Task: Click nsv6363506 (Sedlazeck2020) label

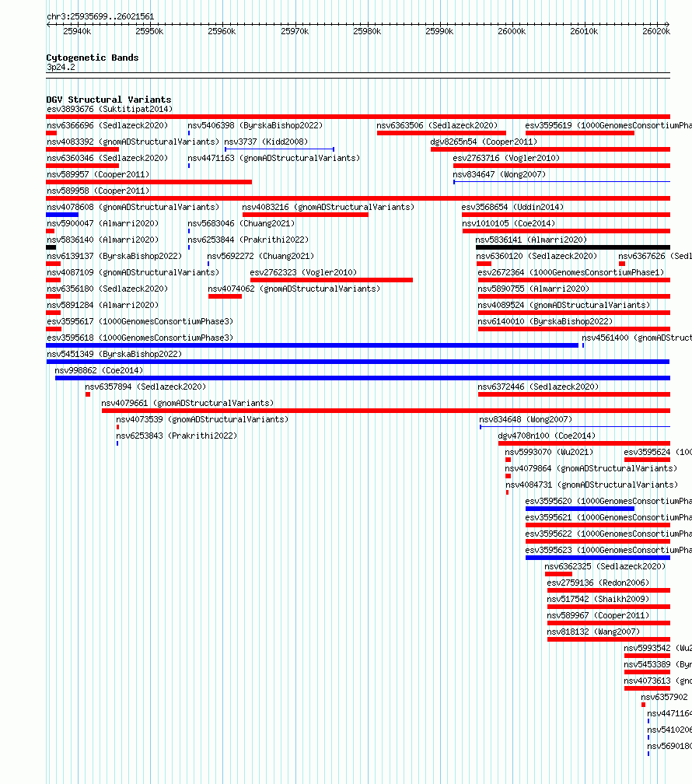Action: tap(437, 125)
